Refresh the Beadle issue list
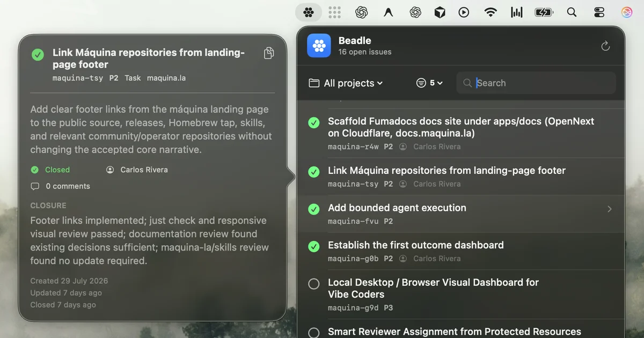The height and width of the screenshot is (338, 644). pyautogui.click(x=605, y=46)
